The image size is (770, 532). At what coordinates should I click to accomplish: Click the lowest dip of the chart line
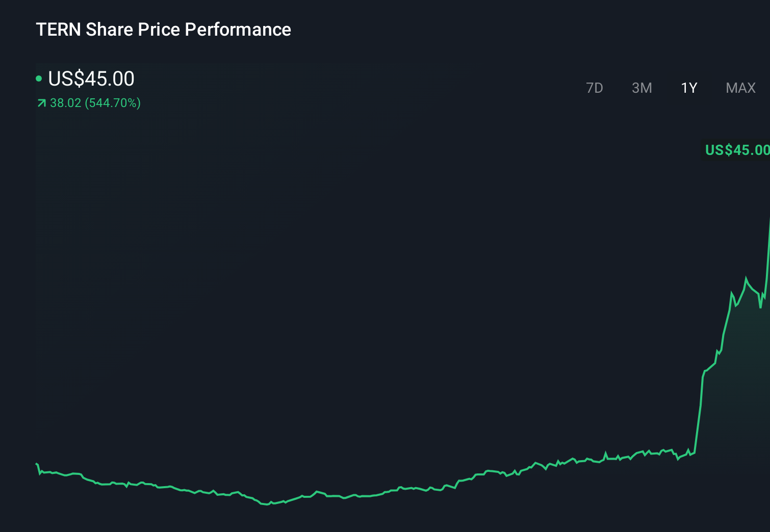pyautogui.click(x=265, y=505)
